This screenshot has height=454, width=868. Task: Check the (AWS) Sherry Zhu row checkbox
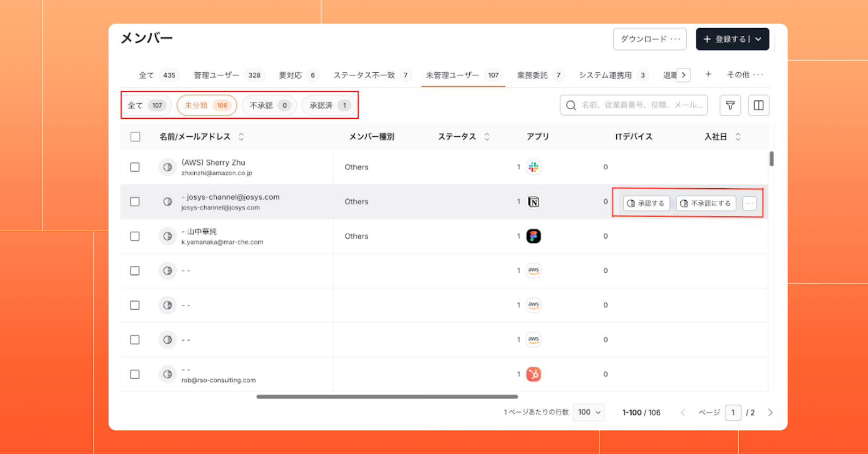click(x=135, y=167)
